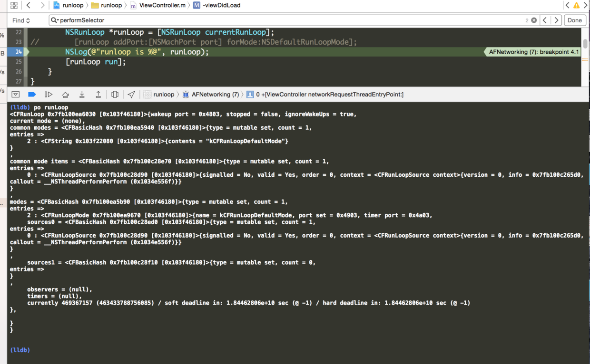Open the -viewDidLoad method jump menu
590x364 pixels.
coord(217,5)
